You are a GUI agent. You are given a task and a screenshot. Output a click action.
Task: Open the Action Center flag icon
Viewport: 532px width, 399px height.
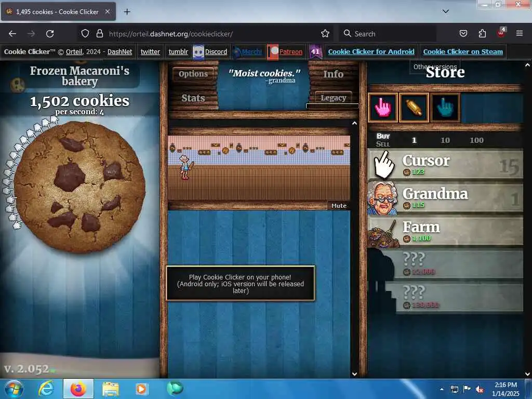467,389
